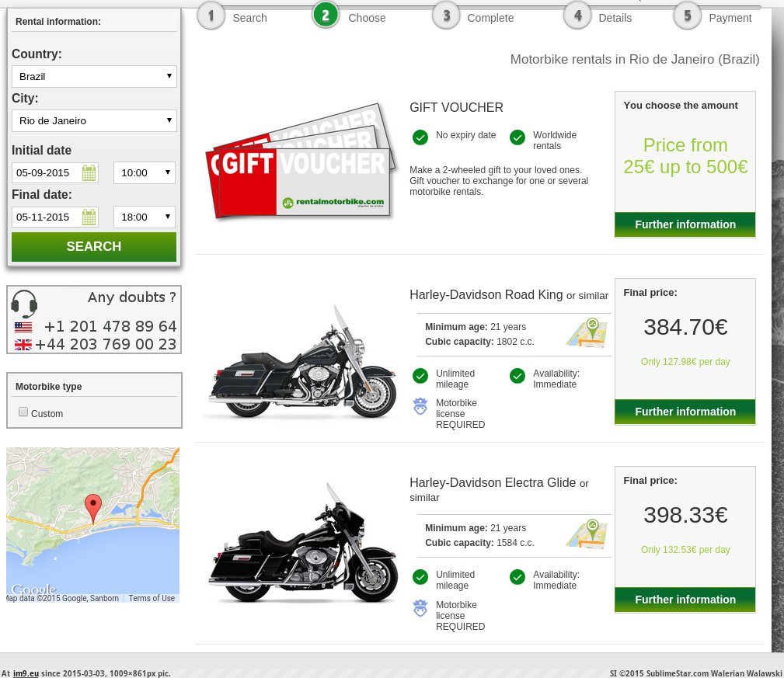Click Further information for Gift Voucher
Viewport: 784px width, 678px height.
[685, 224]
